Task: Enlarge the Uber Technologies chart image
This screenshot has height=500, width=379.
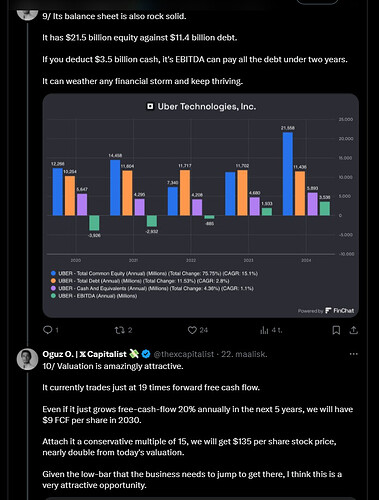Action: tap(201, 205)
